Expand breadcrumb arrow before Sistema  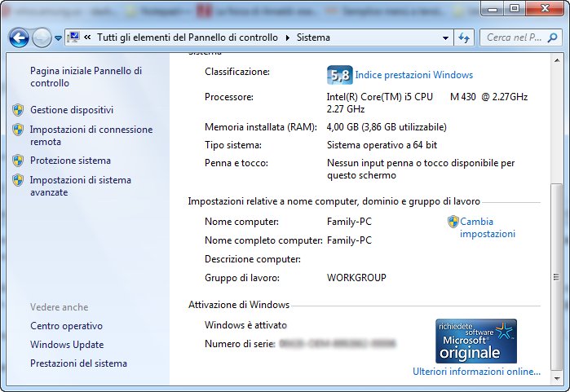click(288, 37)
